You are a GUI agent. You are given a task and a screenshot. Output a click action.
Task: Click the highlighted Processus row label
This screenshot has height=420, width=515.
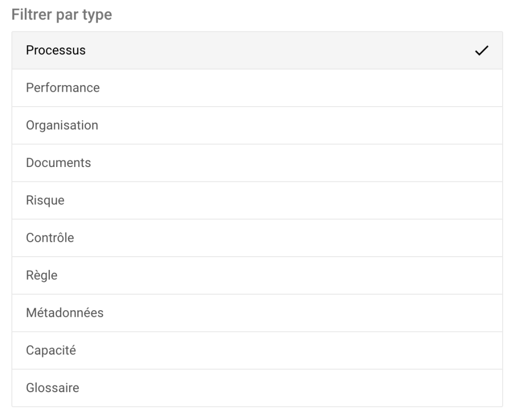[56, 51]
